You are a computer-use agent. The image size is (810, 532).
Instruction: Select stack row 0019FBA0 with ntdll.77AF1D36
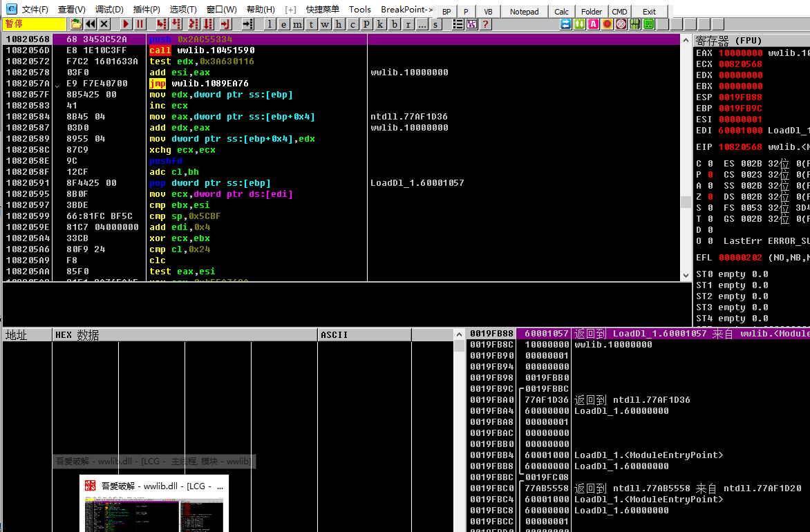click(x=638, y=400)
